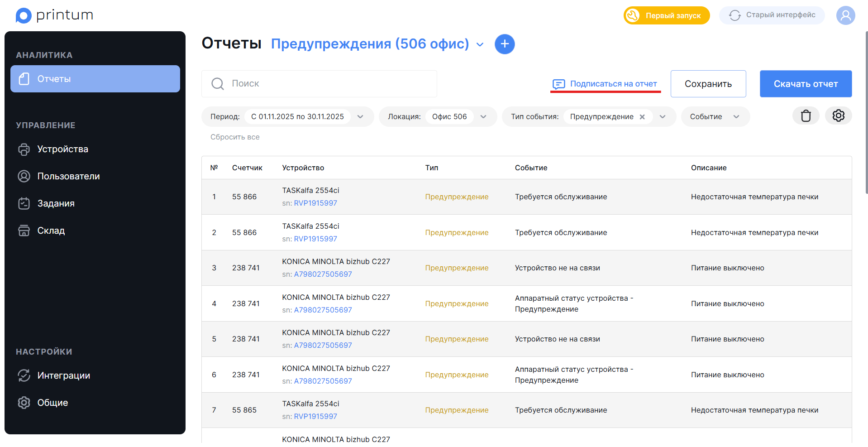Open table settings gear icon
Screen dimensions: 868x447
[x=838, y=116]
